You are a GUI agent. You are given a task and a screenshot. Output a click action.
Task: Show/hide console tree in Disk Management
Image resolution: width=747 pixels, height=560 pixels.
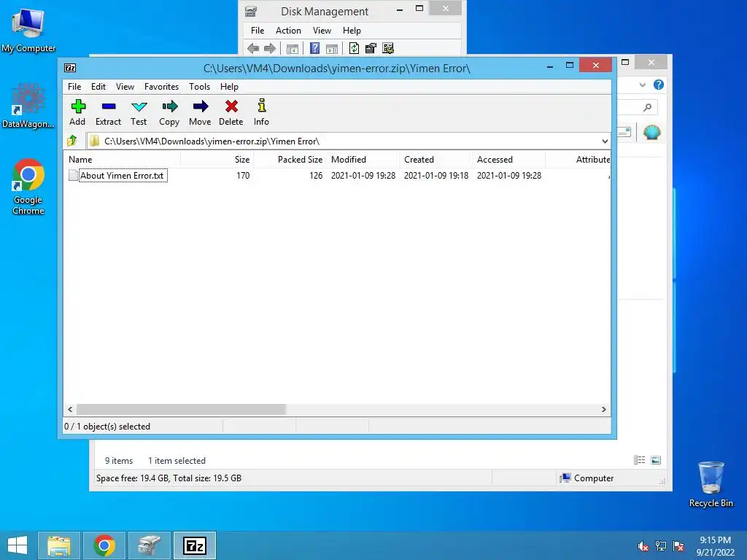click(x=293, y=49)
